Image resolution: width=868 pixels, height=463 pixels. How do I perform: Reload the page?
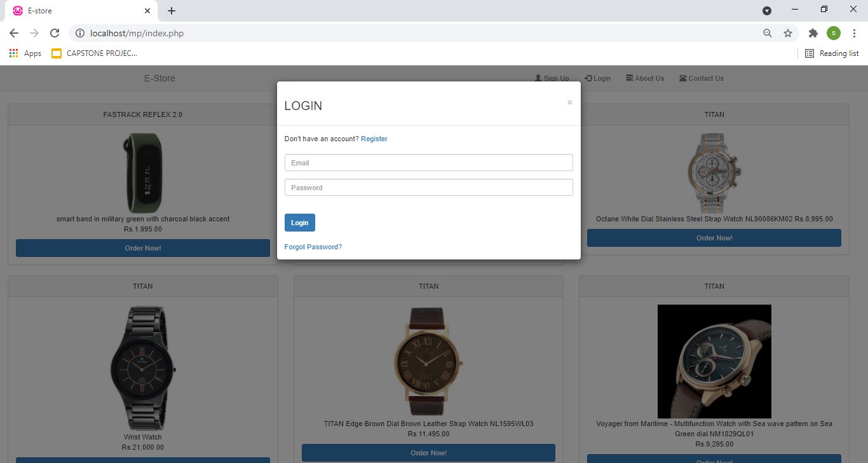coord(55,33)
